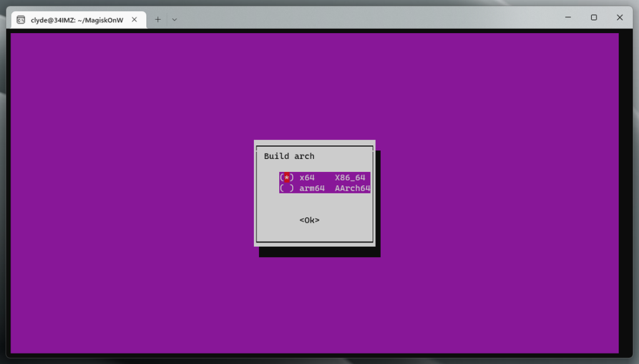Select the empty arm64 radio button
The height and width of the screenshot is (364, 639).
click(x=286, y=188)
